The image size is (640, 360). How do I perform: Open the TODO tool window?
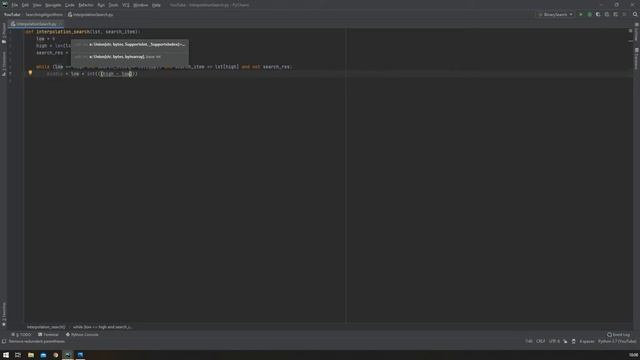(21, 335)
